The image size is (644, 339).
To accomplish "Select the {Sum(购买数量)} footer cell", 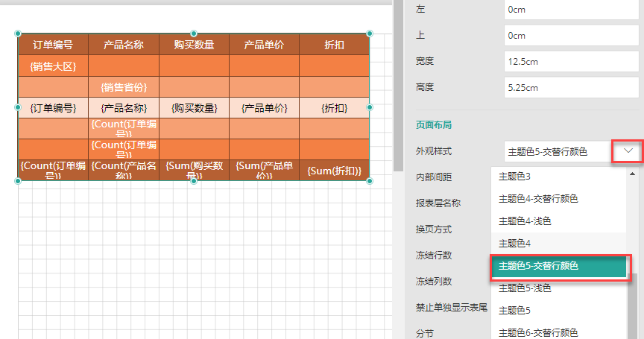I will (194, 171).
